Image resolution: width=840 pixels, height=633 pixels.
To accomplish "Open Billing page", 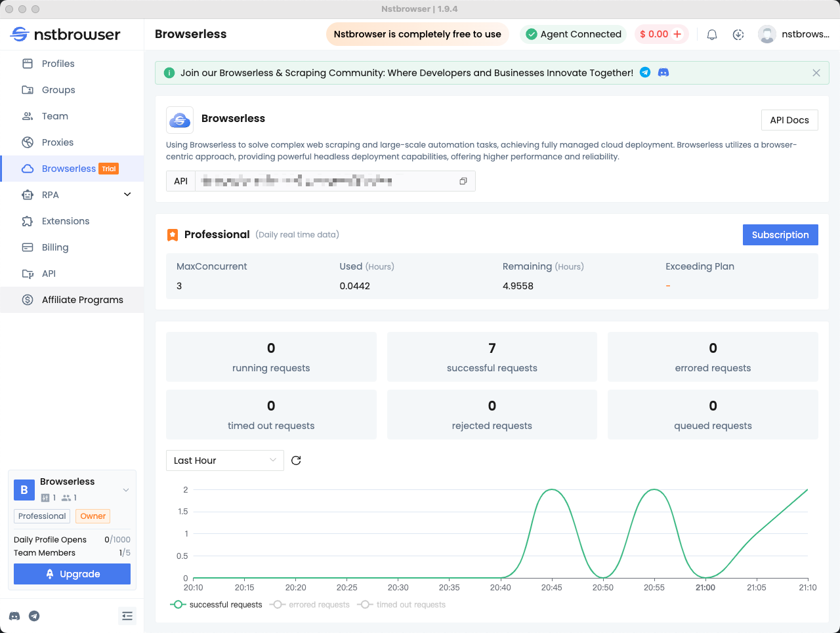I will pos(72,247).
